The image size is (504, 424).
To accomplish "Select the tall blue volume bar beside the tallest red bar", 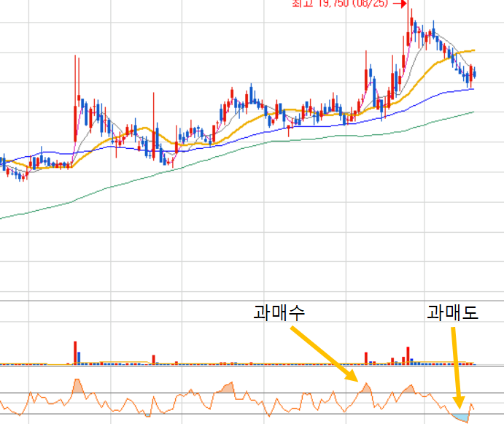I will tap(79, 358).
